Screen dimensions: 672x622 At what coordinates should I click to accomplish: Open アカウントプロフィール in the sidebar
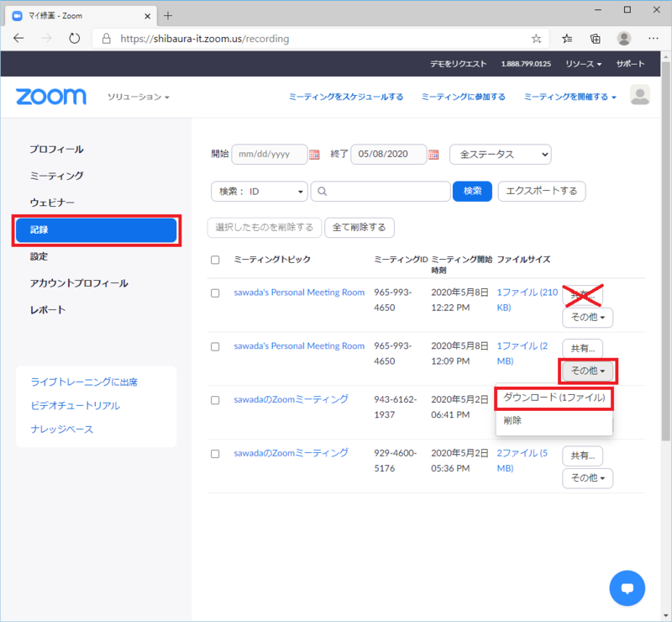point(79,283)
